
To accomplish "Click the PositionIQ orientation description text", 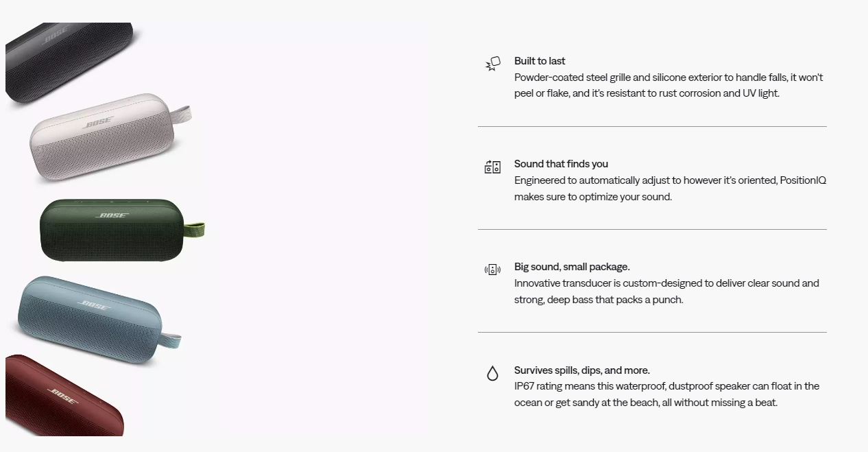I will click(x=670, y=189).
